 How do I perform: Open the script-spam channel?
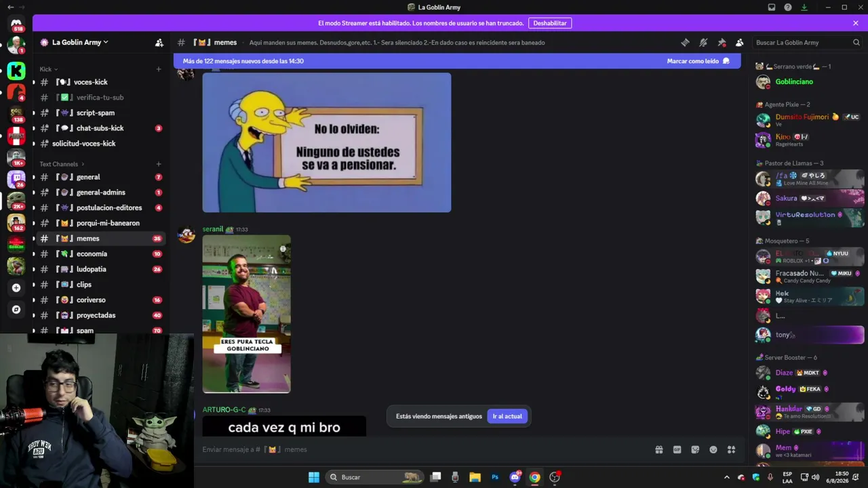coord(100,113)
